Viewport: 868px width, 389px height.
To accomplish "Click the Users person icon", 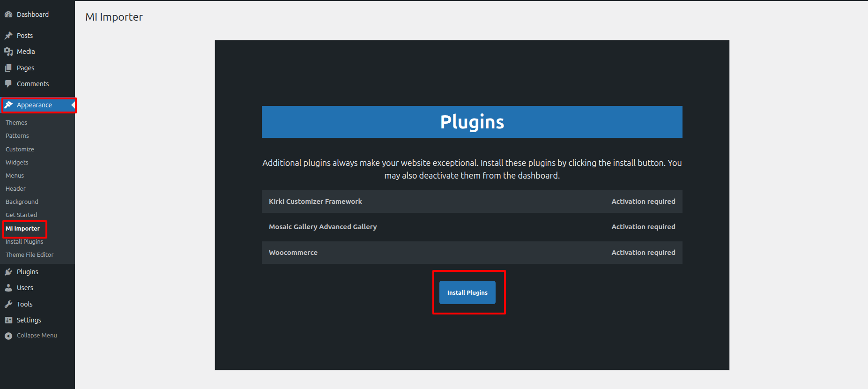I will pos(8,288).
